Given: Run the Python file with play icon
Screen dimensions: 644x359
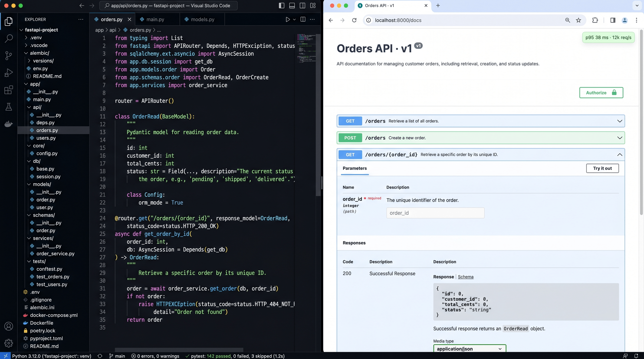Looking at the screenshot, I should 288,19.
